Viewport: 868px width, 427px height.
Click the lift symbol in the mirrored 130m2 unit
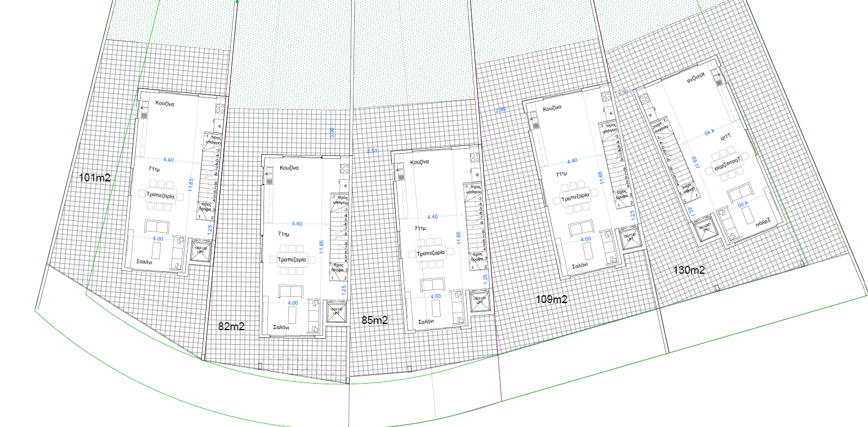704,228
